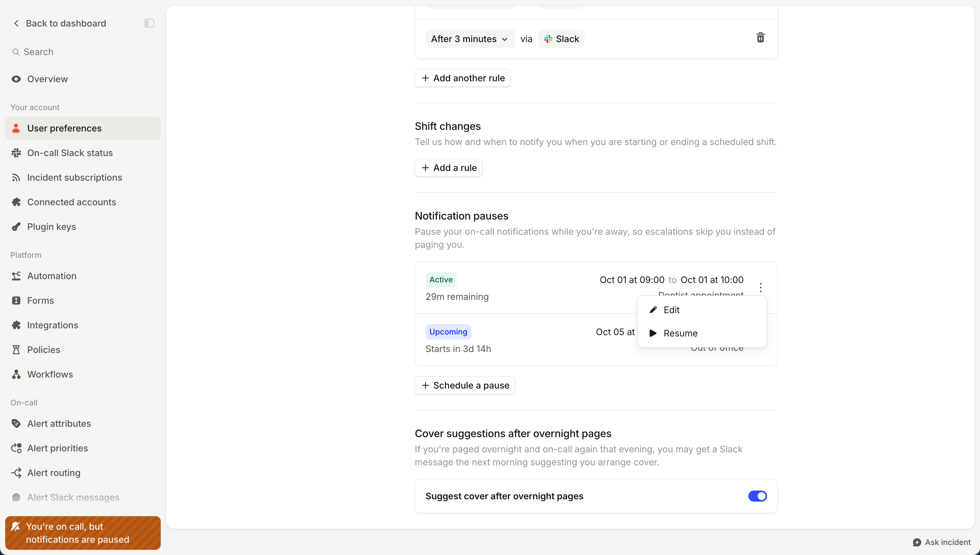The height and width of the screenshot is (555, 980).
Task: Click the notifications paused banner
Action: tap(83, 533)
